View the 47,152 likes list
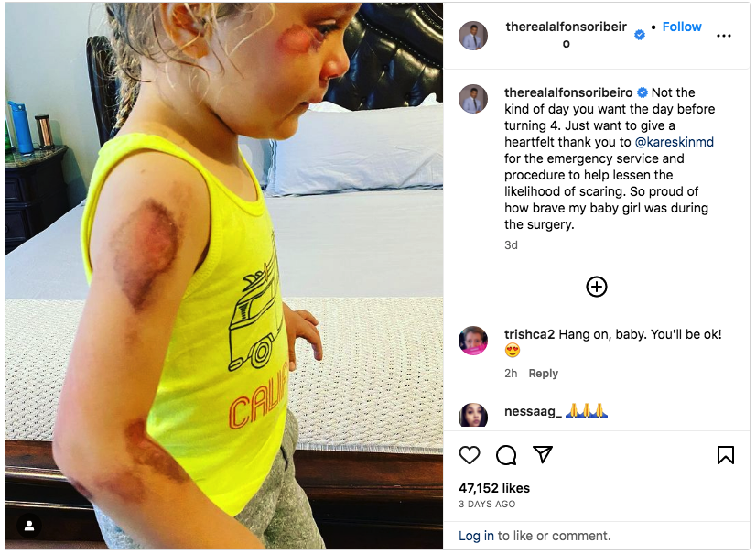 tap(493, 488)
